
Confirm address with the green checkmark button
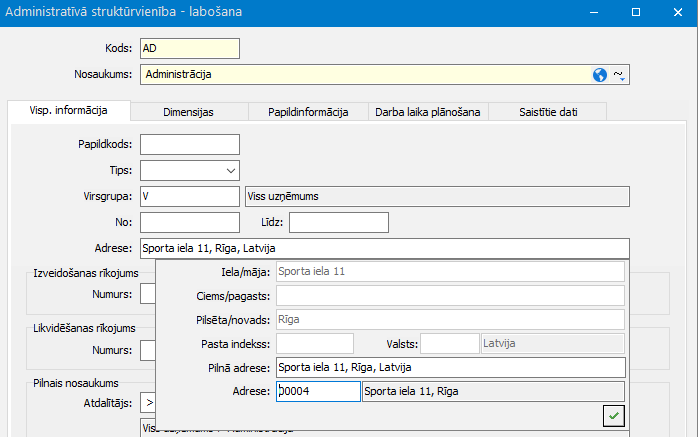[x=614, y=415]
